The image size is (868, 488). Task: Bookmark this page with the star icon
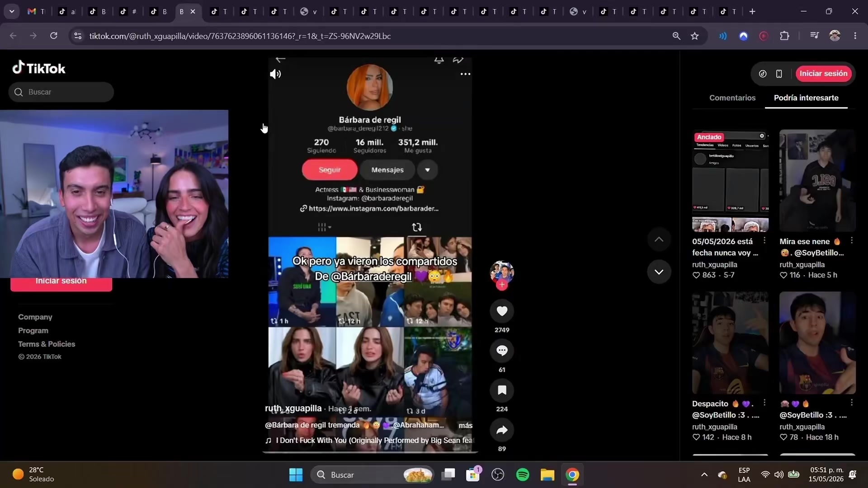pyautogui.click(x=695, y=36)
